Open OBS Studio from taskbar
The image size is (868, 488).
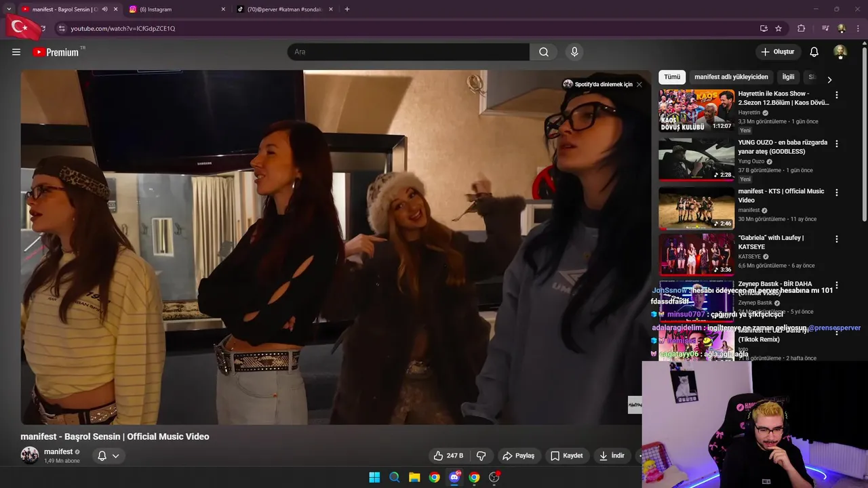click(494, 477)
